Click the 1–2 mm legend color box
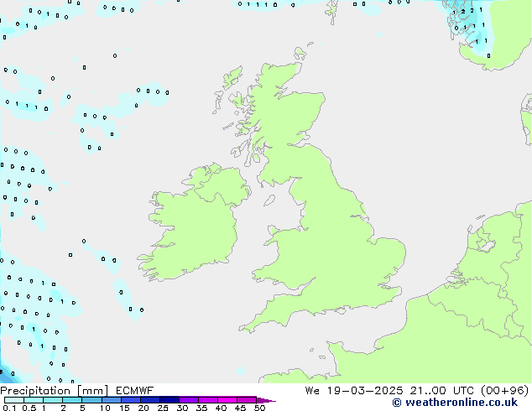532x411 pixels. coord(53,400)
